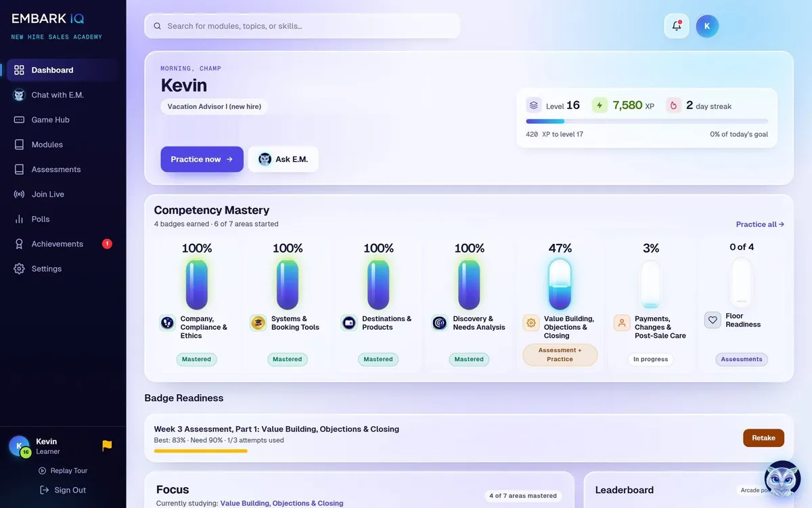Click Value Building, Objections & Closing gear icon
Screen dimensions: 812x508
[531, 322]
